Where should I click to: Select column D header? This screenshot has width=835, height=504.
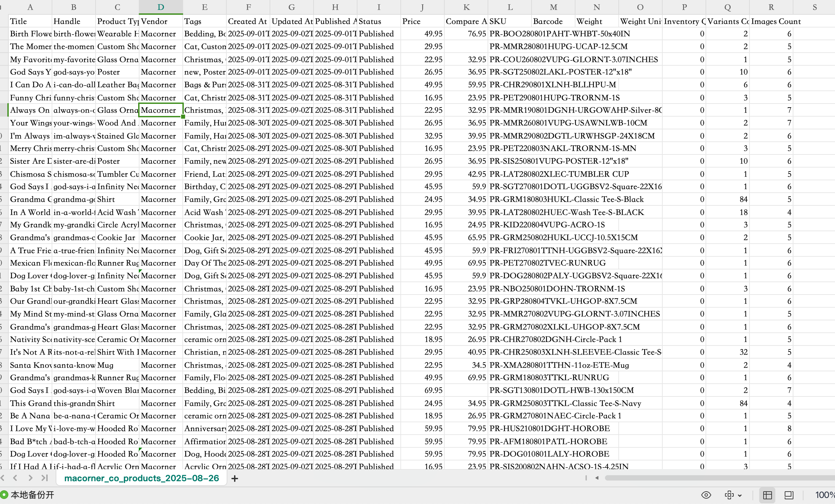point(161,7)
